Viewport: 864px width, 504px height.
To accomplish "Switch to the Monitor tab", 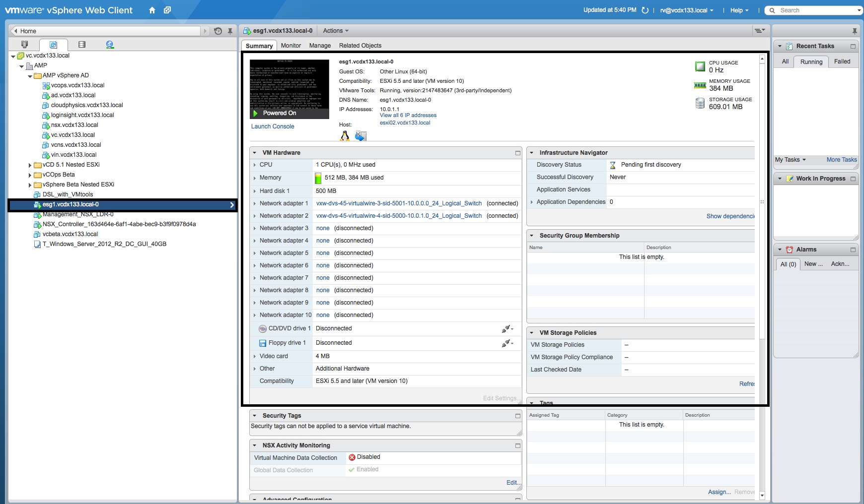I will [290, 46].
